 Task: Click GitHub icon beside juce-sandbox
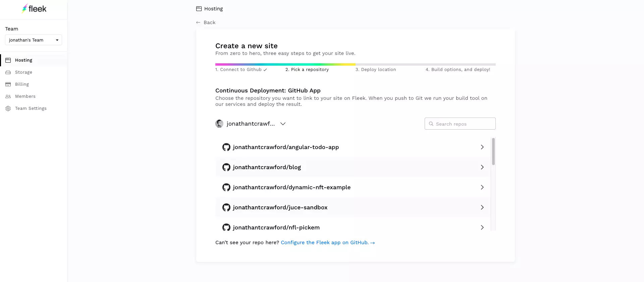point(226,207)
